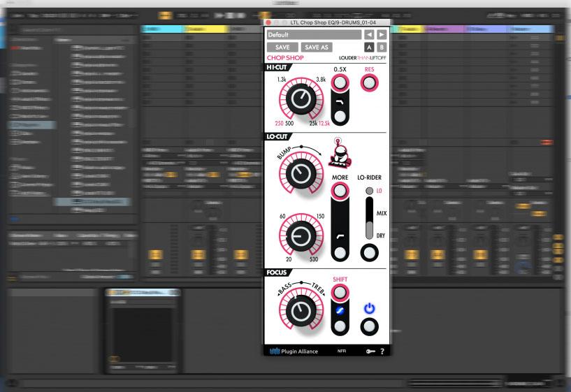Click the Hi-Cut slope shape icon

340,102
